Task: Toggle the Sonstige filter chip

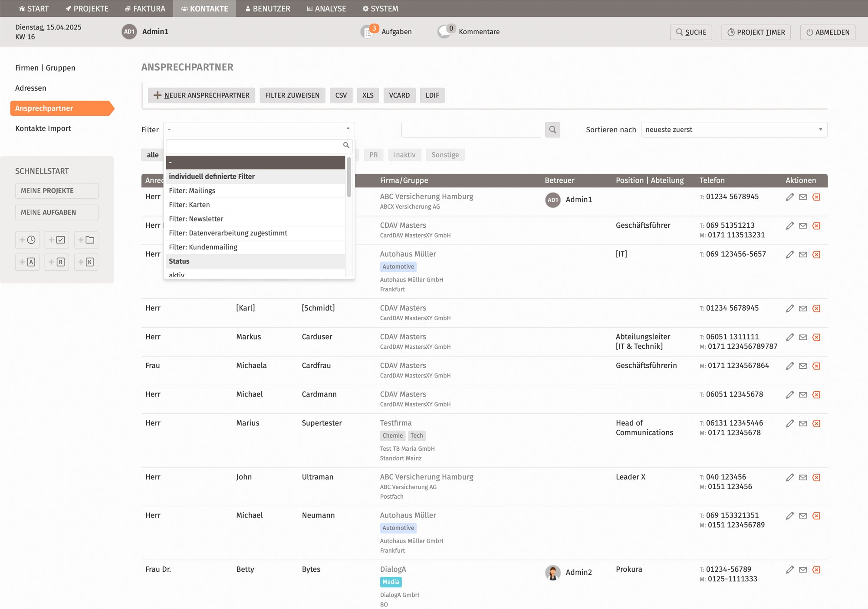Action: click(x=445, y=155)
